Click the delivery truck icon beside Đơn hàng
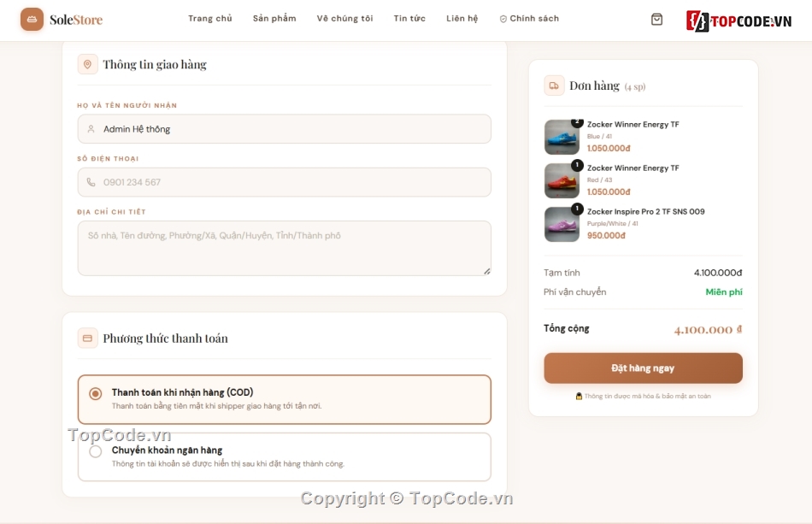Image resolution: width=812 pixels, height=524 pixels. point(554,86)
